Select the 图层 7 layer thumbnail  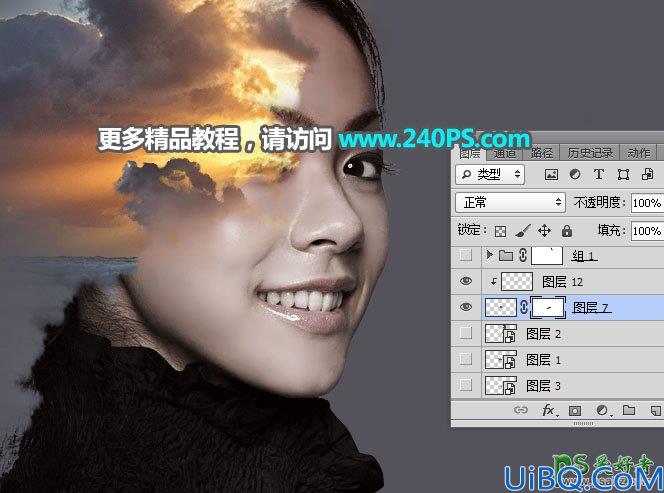(x=501, y=307)
